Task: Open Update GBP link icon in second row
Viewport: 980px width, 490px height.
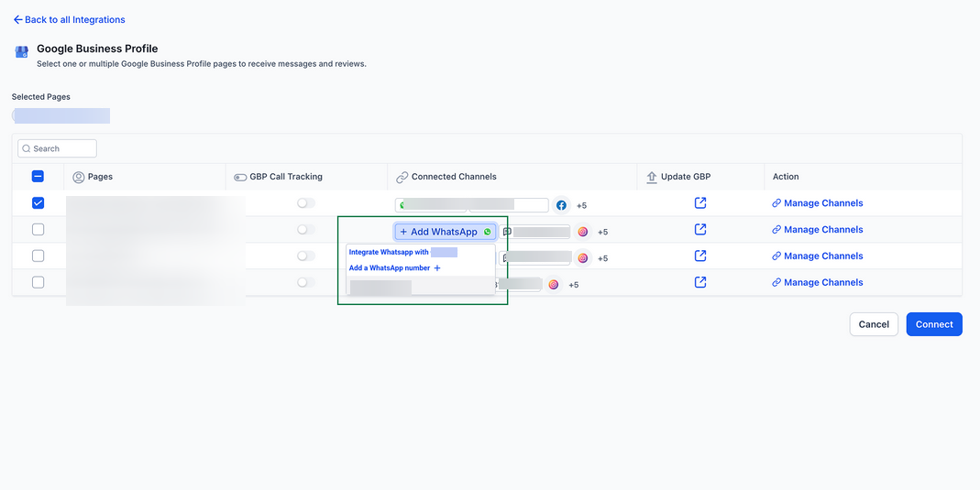Action: 700,230
